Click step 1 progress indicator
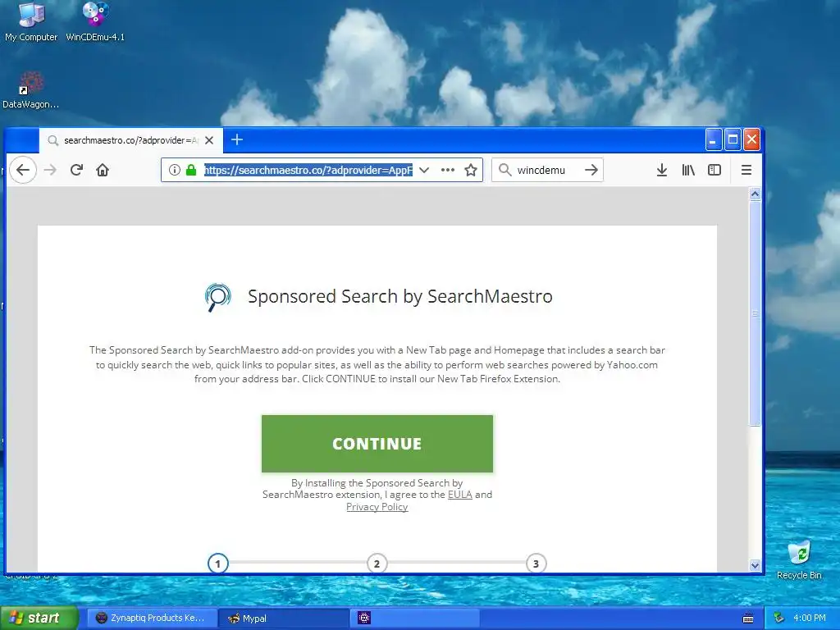Viewport: 840px width, 630px height. [217, 564]
